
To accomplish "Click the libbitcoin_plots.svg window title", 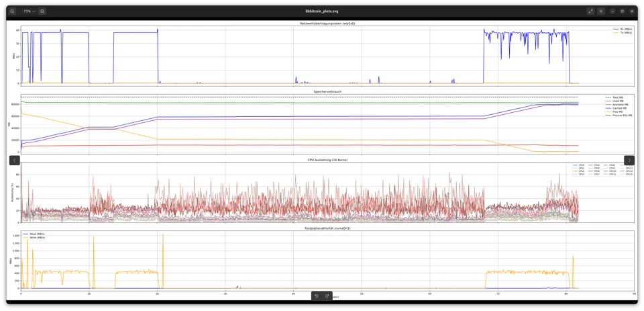I will [x=321, y=11].
